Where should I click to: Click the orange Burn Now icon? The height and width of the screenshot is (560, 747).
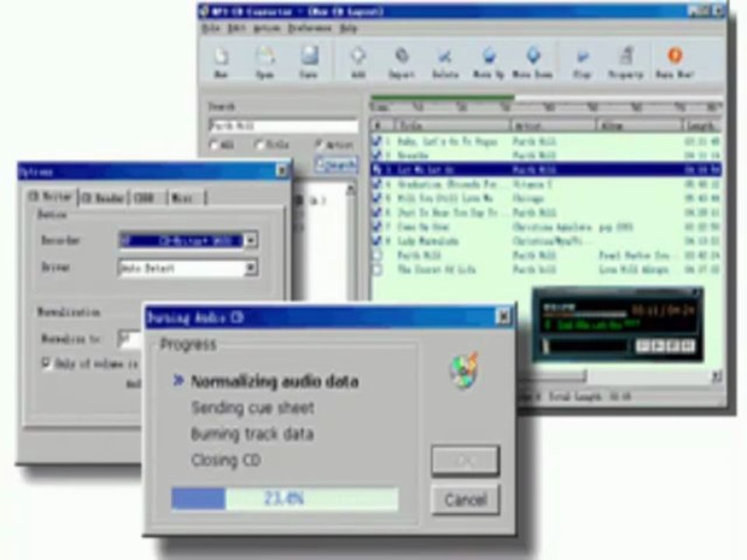675,56
